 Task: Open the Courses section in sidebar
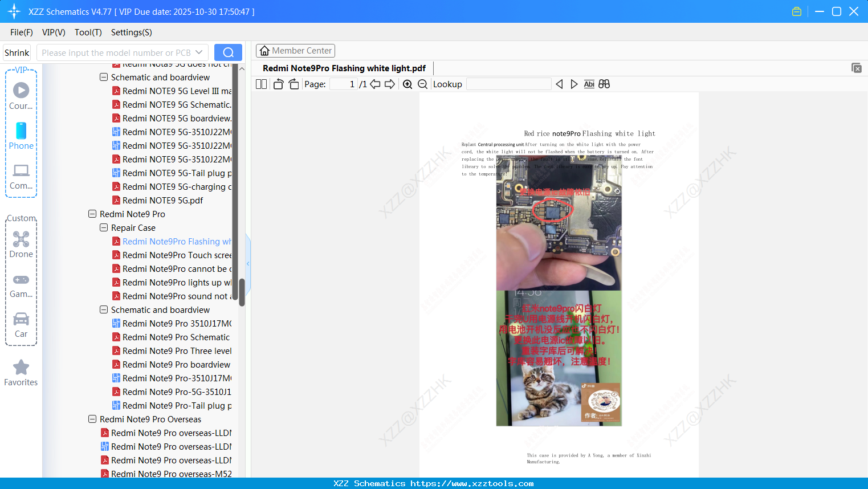pyautogui.click(x=21, y=96)
